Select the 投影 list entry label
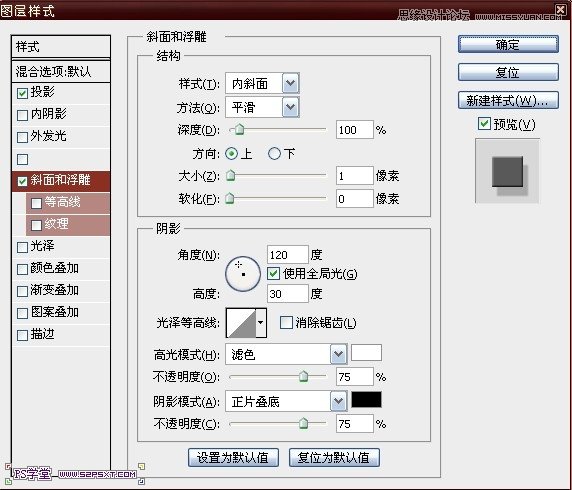572x490 pixels. pos(43,92)
